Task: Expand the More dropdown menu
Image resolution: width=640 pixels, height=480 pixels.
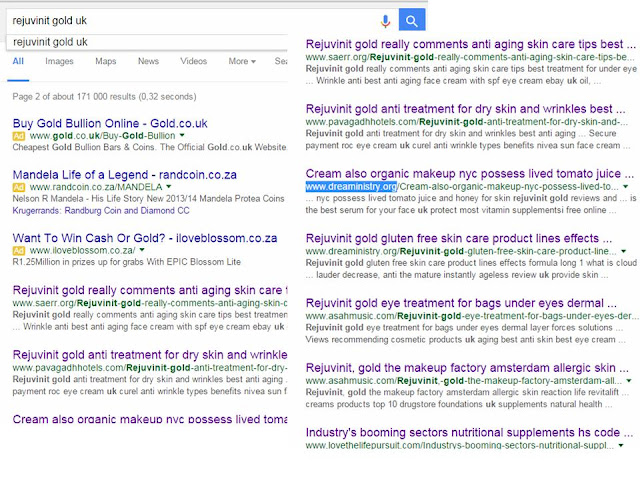Action: (x=242, y=61)
